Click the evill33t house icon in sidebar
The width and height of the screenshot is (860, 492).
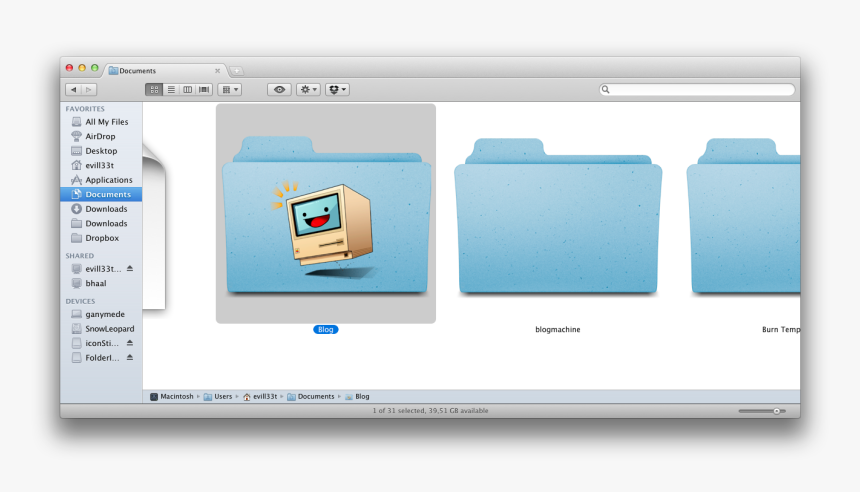click(x=76, y=165)
